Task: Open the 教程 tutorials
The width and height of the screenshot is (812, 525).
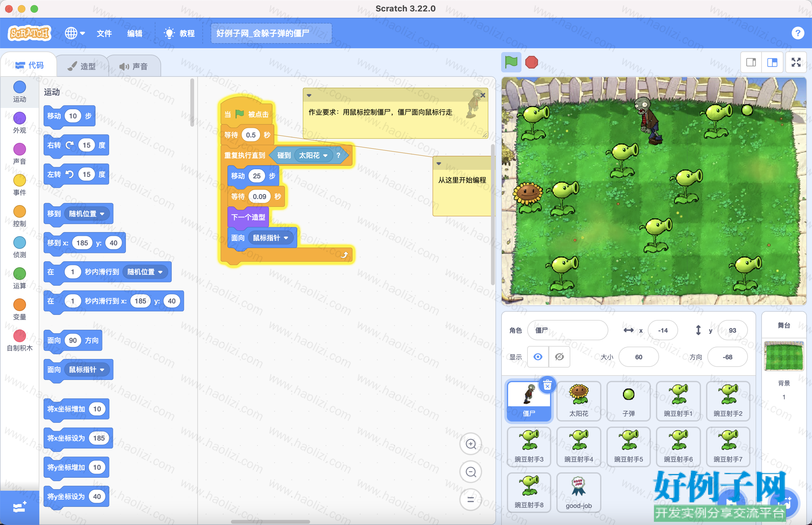Action: [x=180, y=33]
